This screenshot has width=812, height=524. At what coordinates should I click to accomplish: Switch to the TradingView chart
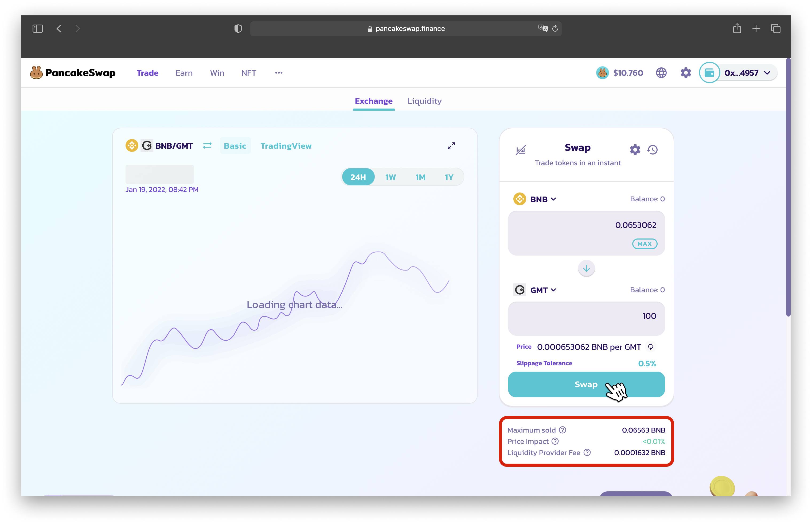tap(286, 146)
